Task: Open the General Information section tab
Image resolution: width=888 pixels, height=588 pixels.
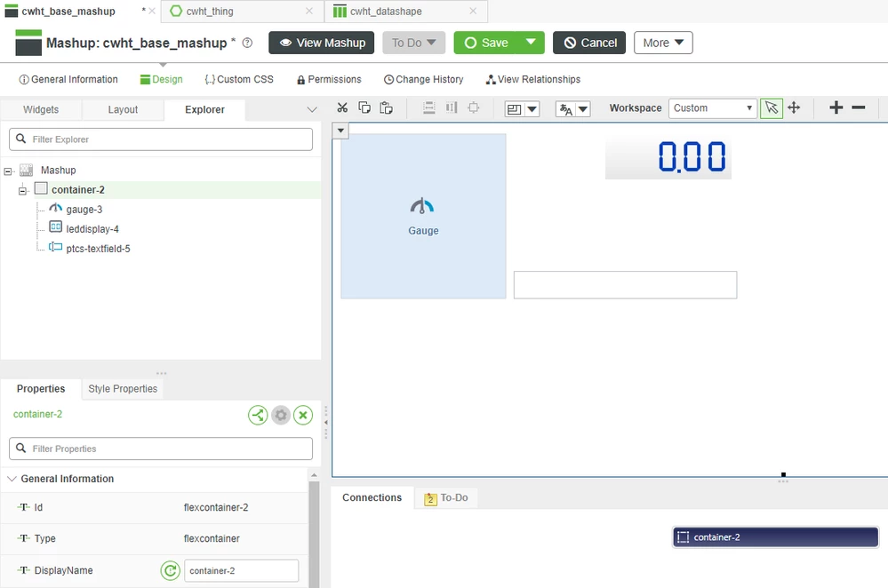Action: coord(68,79)
